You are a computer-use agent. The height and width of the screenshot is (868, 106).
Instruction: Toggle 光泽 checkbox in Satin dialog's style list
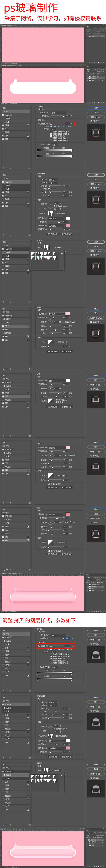pyautogui.click(x=3, y=396)
